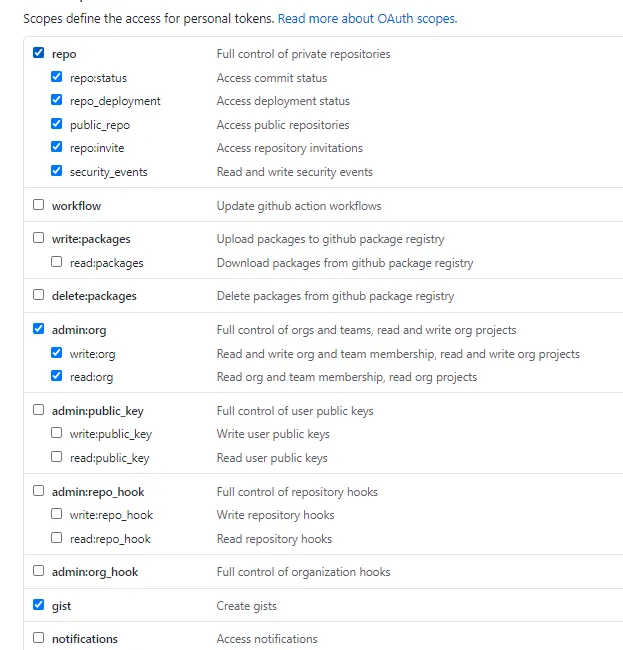Uncheck the repo:status checkbox
Image resolution: width=623 pixels, height=650 pixels.
tap(57, 77)
